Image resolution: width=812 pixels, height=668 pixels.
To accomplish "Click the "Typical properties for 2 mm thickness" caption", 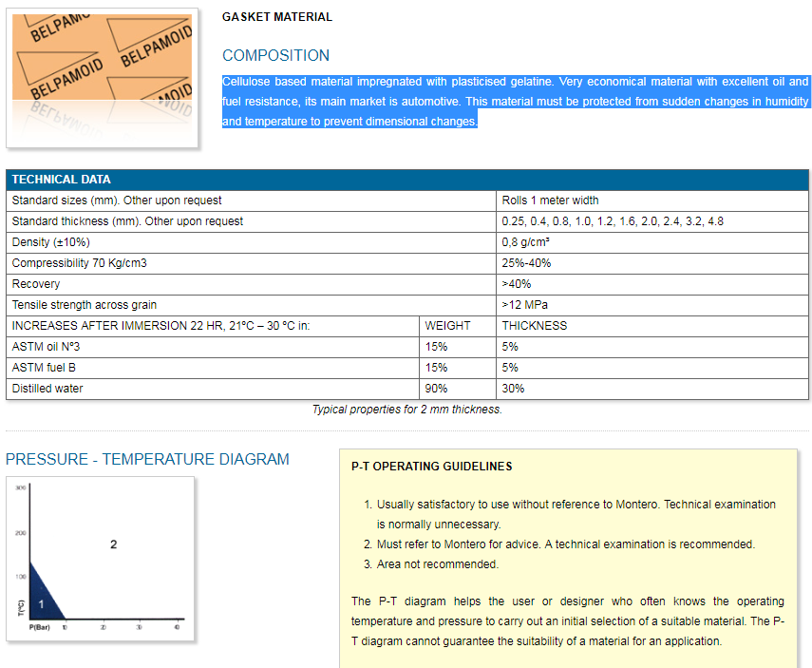I will click(406, 410).
